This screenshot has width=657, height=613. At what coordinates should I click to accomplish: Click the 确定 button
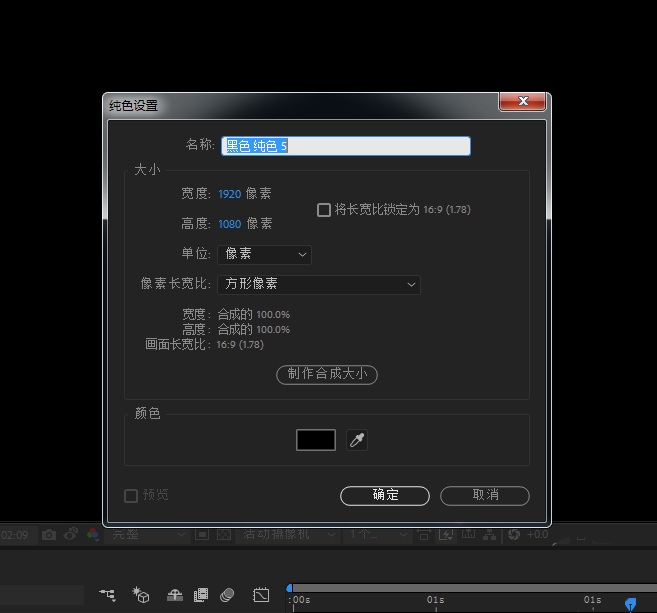[x=385, y=495]
